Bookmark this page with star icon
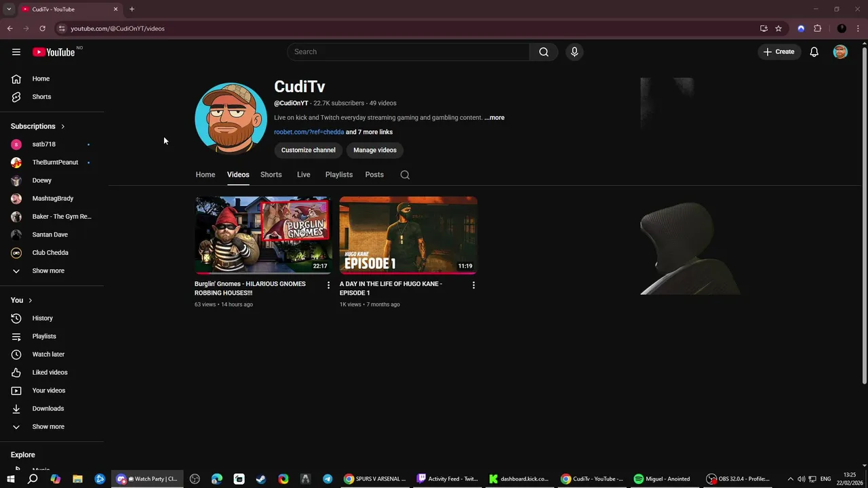Image resolution: width=868 pixels, height=488 pixels. (778, 28)
